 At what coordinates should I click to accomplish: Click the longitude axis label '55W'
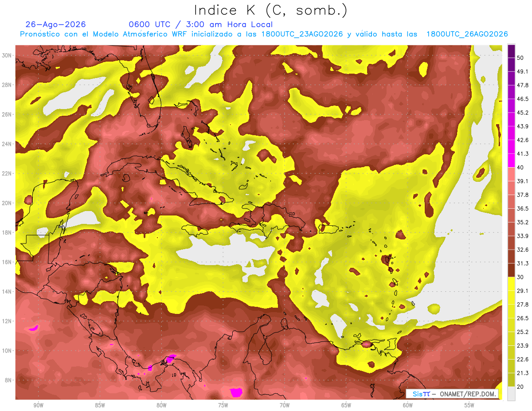469,405
